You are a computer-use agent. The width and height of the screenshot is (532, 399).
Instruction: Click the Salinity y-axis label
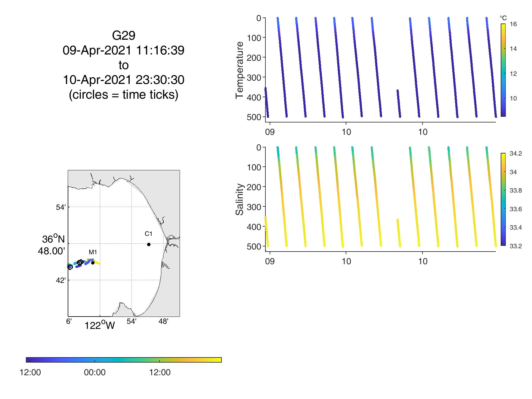coord(240,199)
